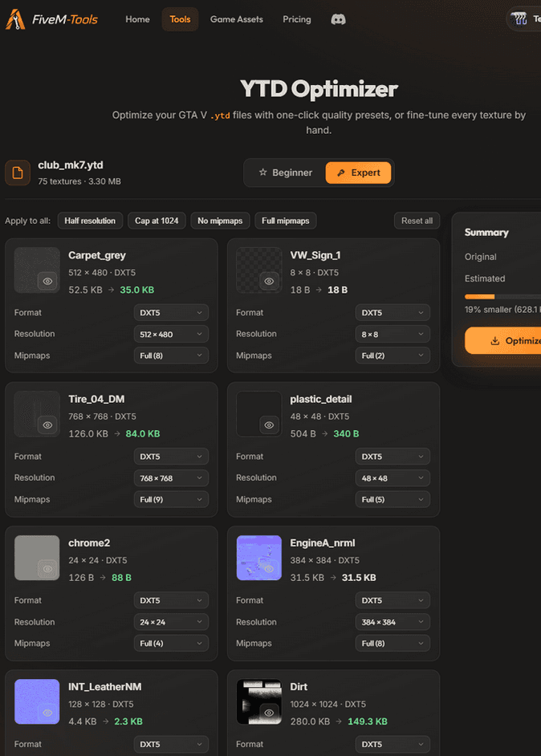
Task: Click Dirt texture thumbnail
Action: 259,701
